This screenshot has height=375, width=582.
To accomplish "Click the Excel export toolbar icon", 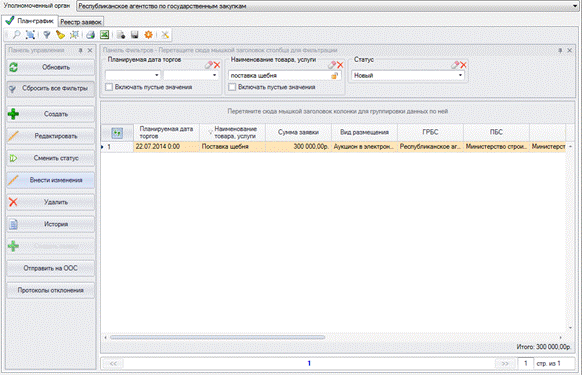I will (x=105, y=35).
